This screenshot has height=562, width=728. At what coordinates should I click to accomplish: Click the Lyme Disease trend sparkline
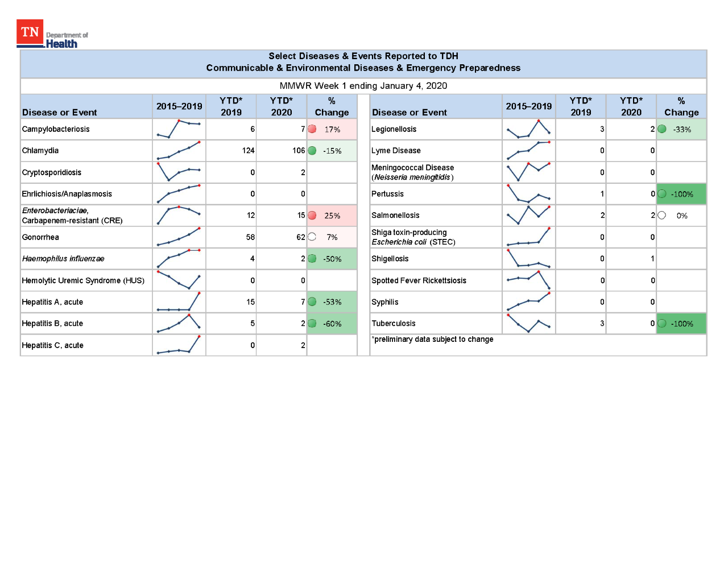[528, 151]
